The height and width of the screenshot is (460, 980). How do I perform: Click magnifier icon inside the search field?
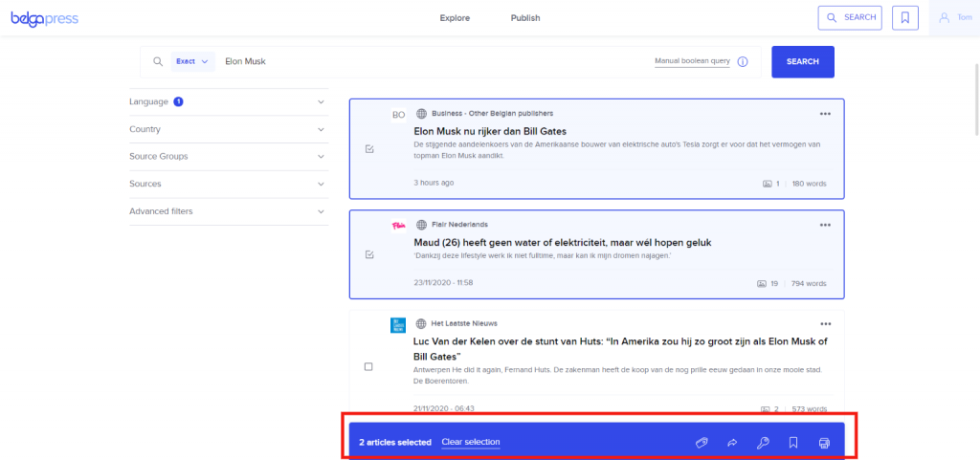click(158, 61)
